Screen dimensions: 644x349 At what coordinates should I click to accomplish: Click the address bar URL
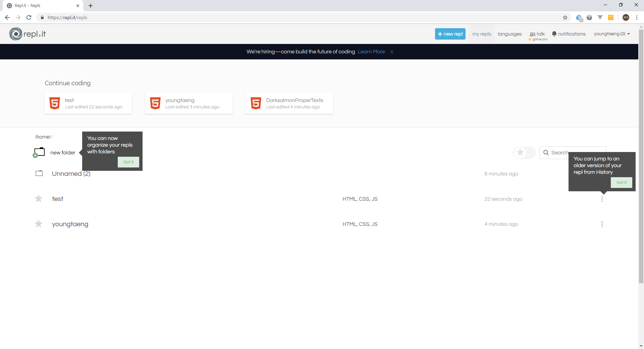click(67, 17)
